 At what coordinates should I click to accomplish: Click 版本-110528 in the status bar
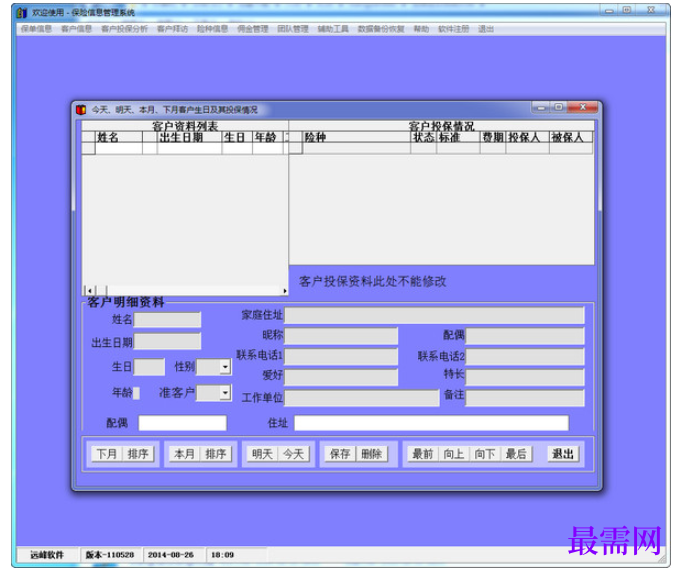coord(110,555)
